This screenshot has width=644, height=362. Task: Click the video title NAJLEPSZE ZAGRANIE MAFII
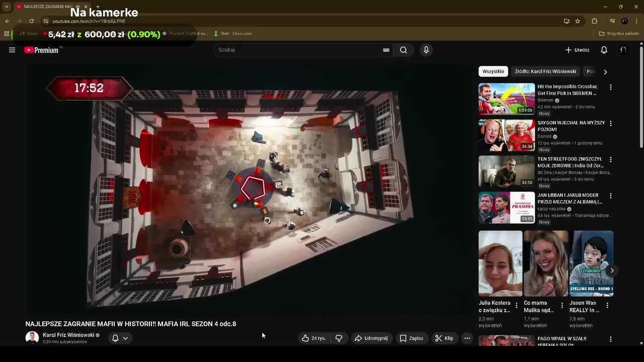131,324
